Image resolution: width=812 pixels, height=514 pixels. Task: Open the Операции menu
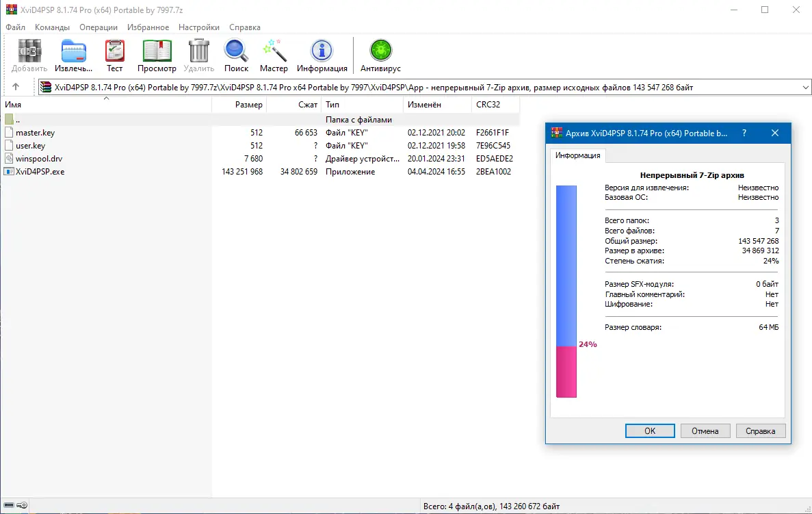tap(99, 27)
